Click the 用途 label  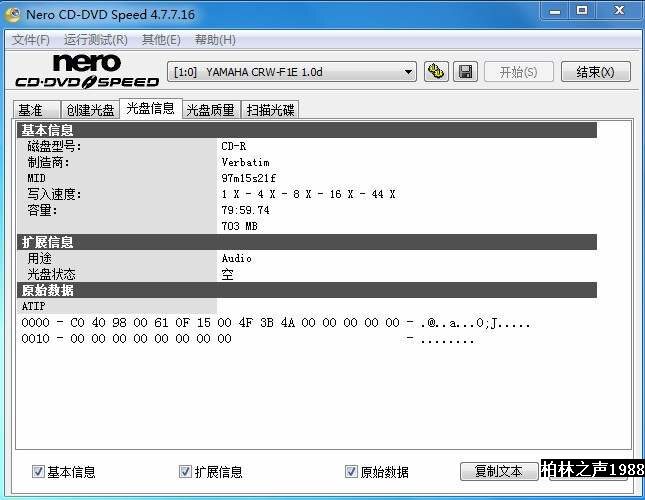tap(39, 258)
